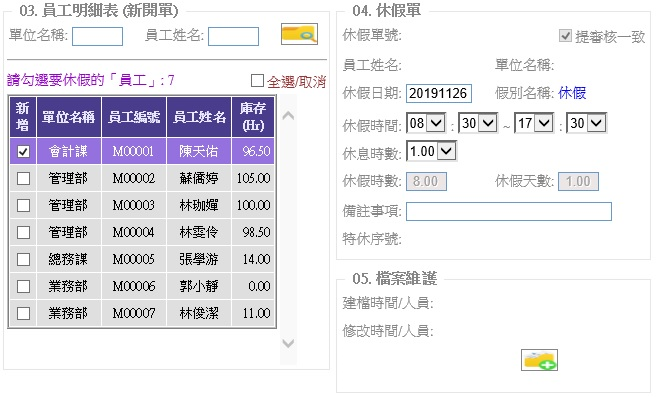The width and height of the screenshot is (656, 397).
Task: Click the name 陳天佑
Action: click(x=199, y=151)
